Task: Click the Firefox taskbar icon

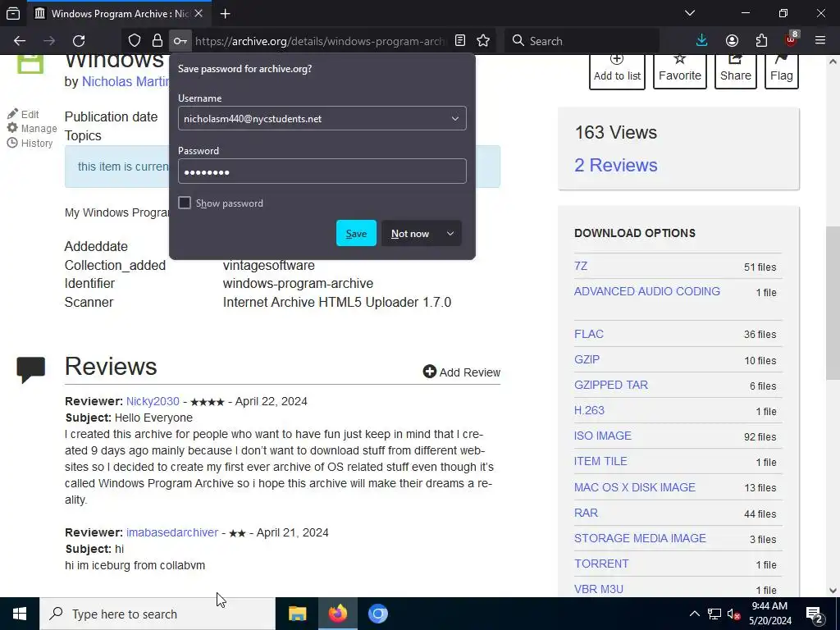Action: coord(337,614)
